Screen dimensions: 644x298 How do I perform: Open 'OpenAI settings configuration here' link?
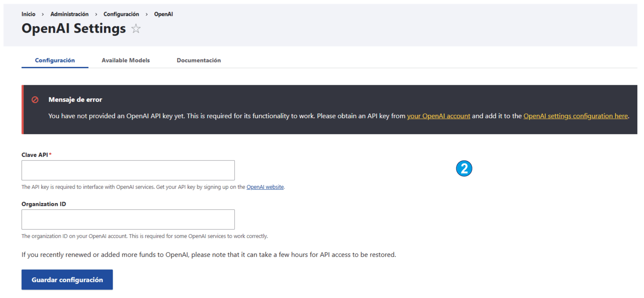[x=575, y=116]
